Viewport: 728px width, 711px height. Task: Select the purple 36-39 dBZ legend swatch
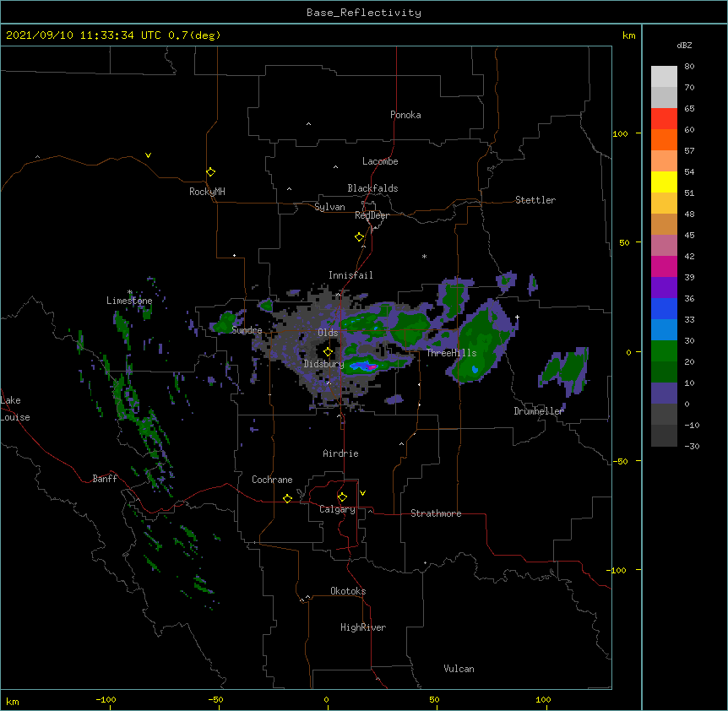[x=664, y=287]
